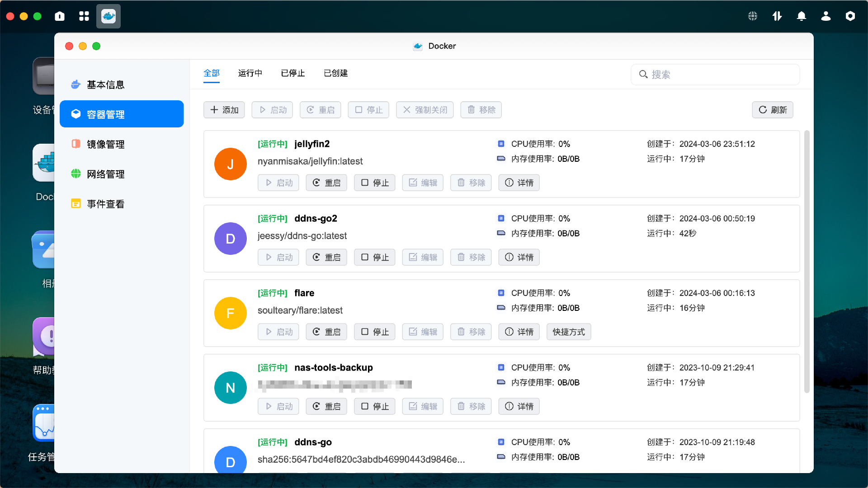The width and height of the screenshot is (868, 488).
Task: Click the notification bell in the top bar
Action: coord(802,16)
